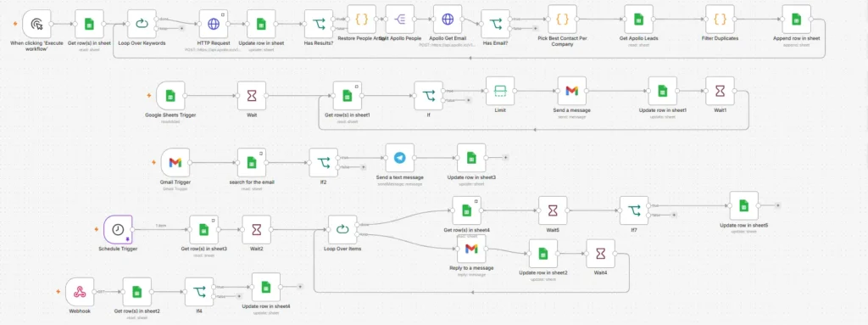Select the Webhook trigger node
This screenshot has width=868, height=325.
point(80,292)
